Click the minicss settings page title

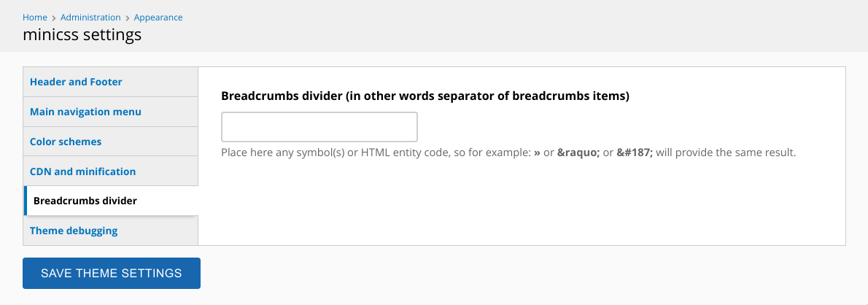click(82, 35)
